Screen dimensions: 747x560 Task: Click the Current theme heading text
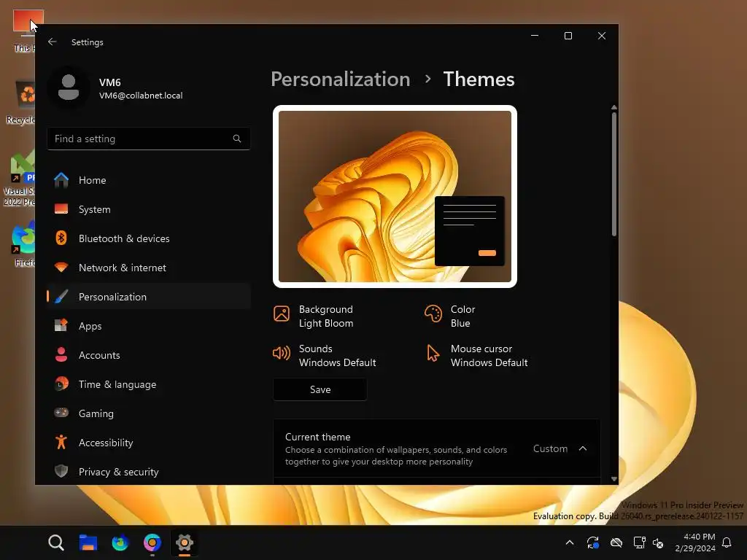pyautogui.click(x=318, y=437)
